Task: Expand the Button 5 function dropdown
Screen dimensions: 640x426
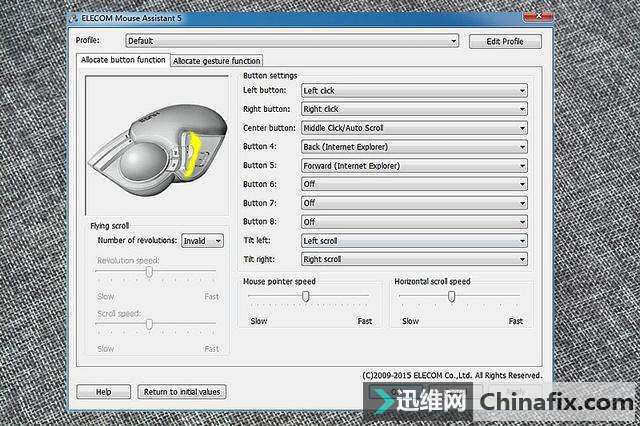Action: pos(414,166)
